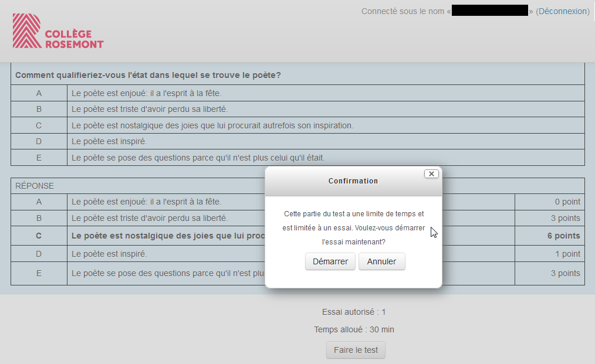This screenshot has height=364, width=595.
Task: Click the question heading about the poet's state
Action: (x=148, y=76)
